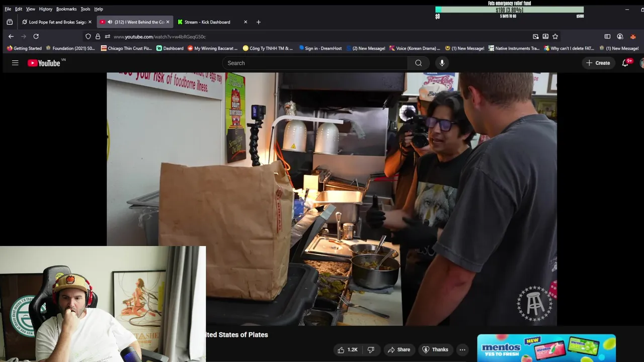This screenshot has width=644, height=362.
Task: Close the Kick Dashboard tab
Action: tap(246, 22)
